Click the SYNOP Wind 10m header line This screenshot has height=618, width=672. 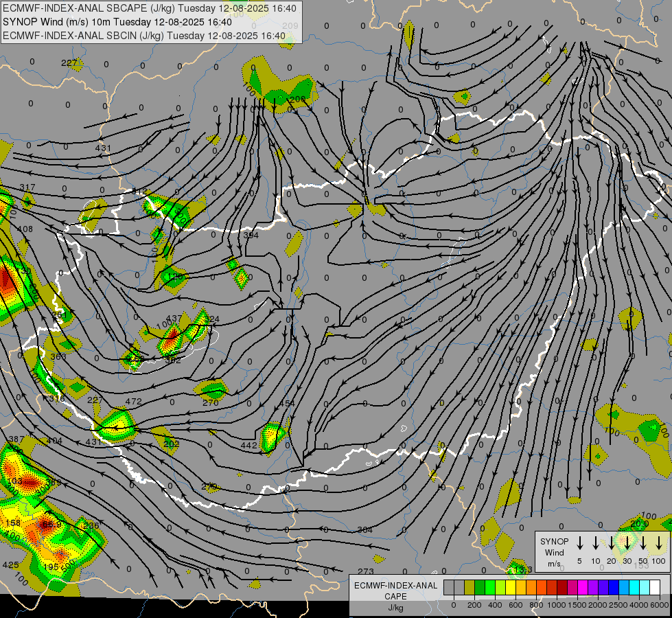[x=117, y=22]
